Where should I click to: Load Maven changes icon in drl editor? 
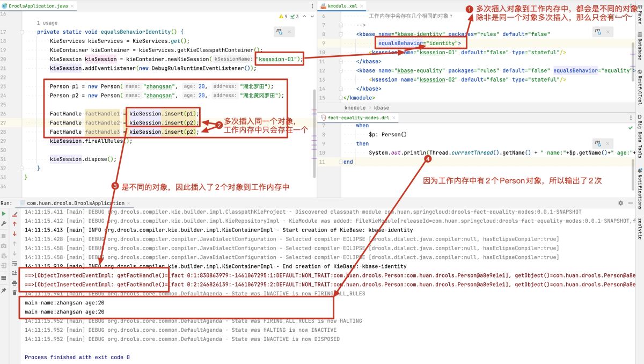coord(599,143)
